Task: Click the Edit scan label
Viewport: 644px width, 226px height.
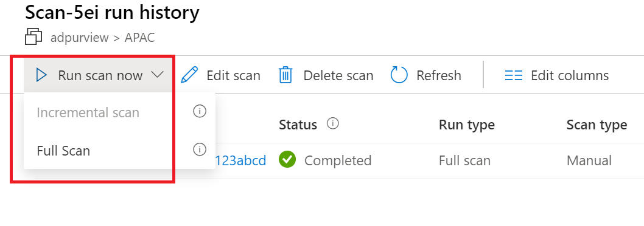Action: coord(233,76)
